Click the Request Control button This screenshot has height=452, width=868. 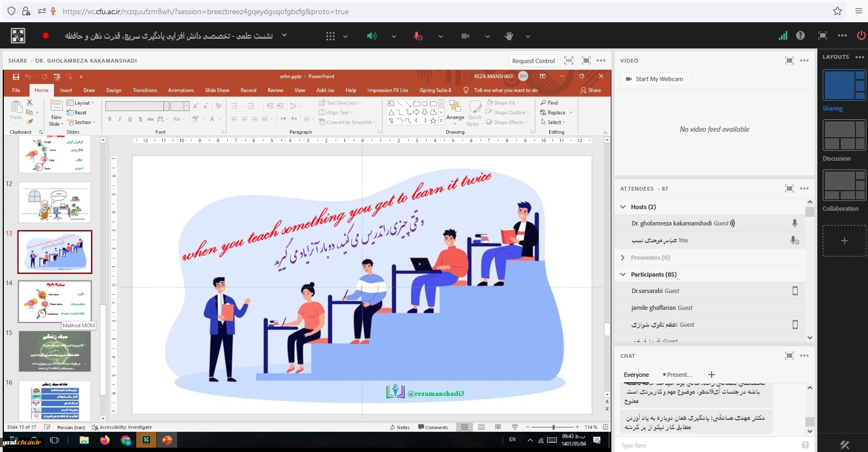point(533,61)
